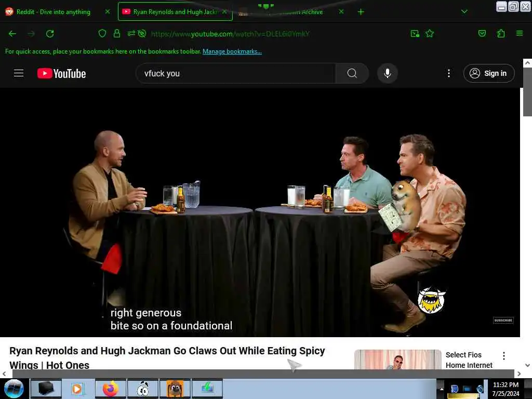The image size is (532, 399).
Task: Bookmark this page with the star icon
Action: (x=430, y=33)
